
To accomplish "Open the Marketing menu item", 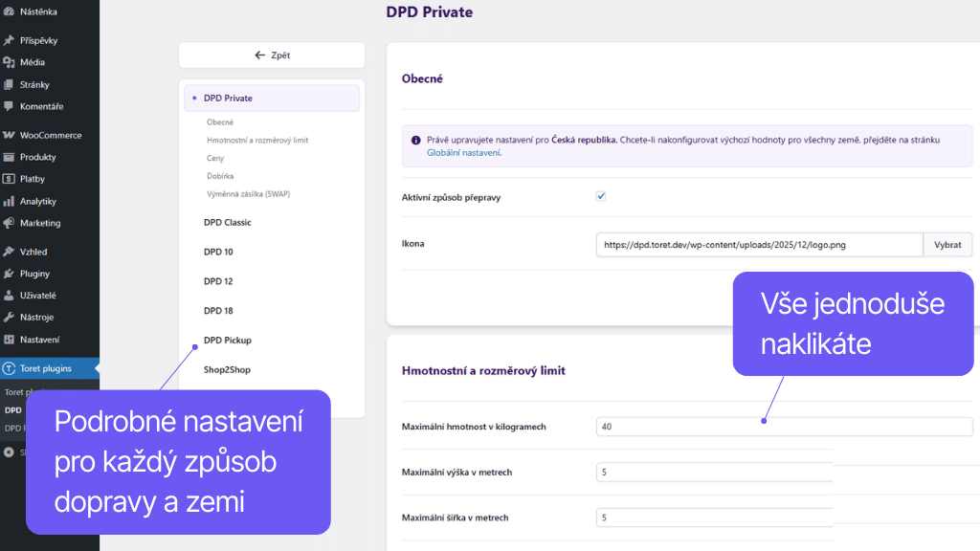I will (50, 223).
